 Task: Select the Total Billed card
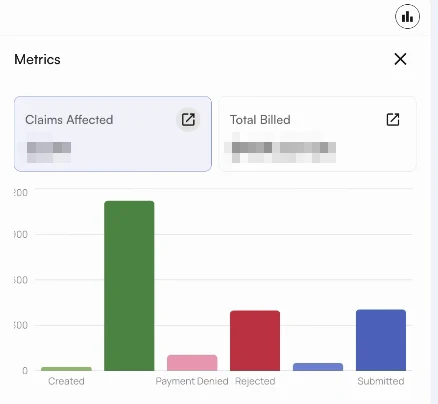tap(317, 134)
